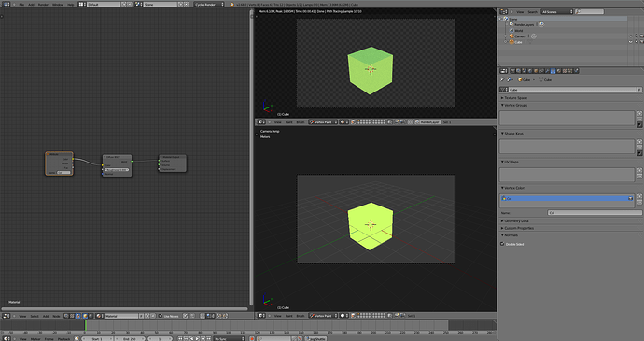Select the Diffuse BSDF node

pos(117,165)
